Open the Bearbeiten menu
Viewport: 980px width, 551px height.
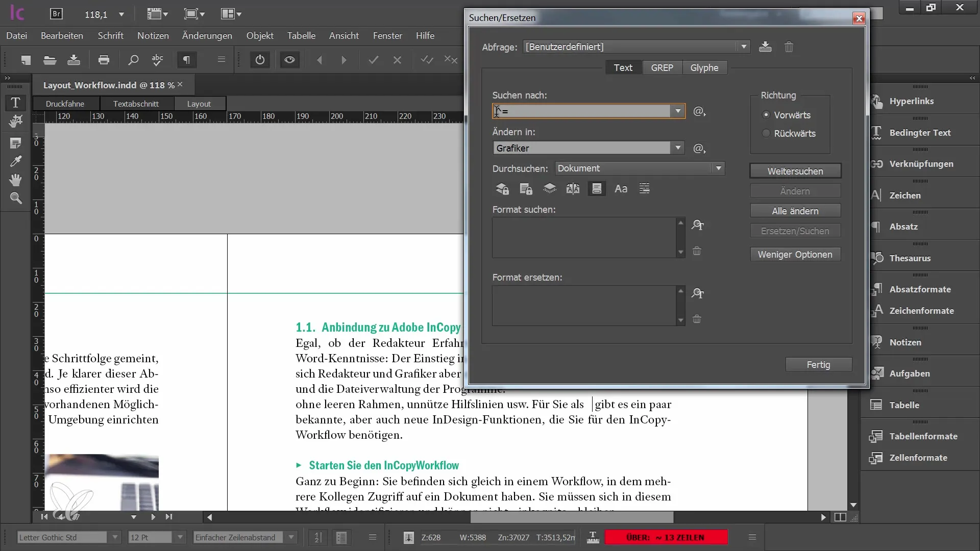[x=61, y=35]
